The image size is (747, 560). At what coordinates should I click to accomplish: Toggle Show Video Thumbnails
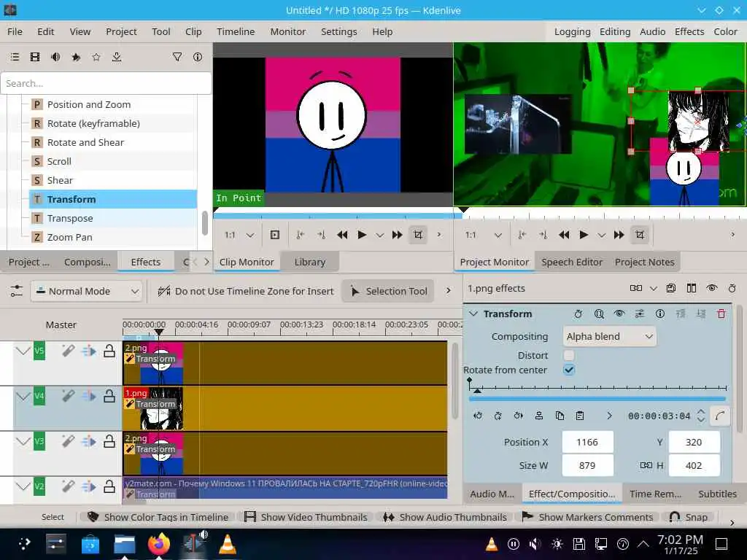[x=306, y=517]
